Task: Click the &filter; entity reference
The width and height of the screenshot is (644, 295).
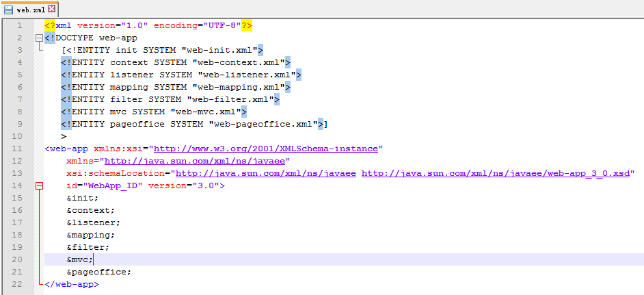Action: click(88, 248)
